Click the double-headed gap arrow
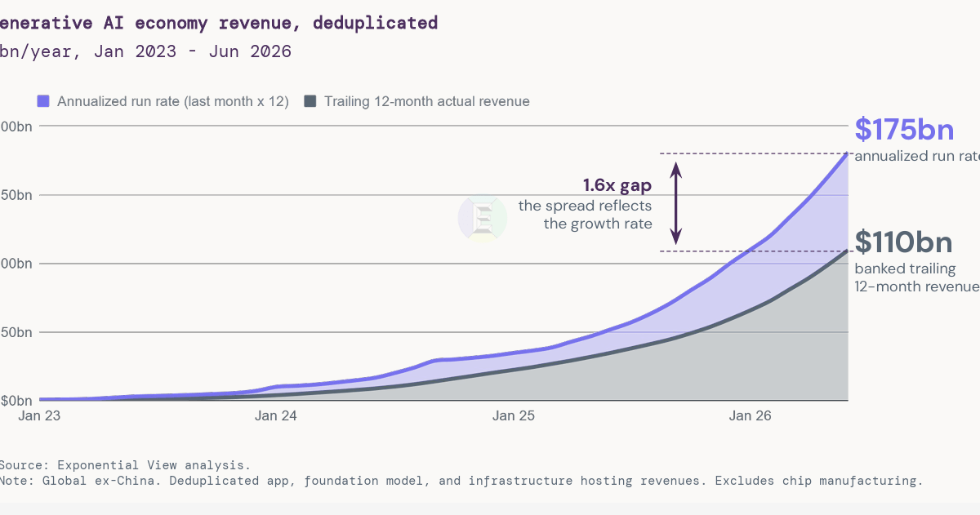Image resolution: width=980 pixels, height=515 pixels. click(x=675, y=203)
